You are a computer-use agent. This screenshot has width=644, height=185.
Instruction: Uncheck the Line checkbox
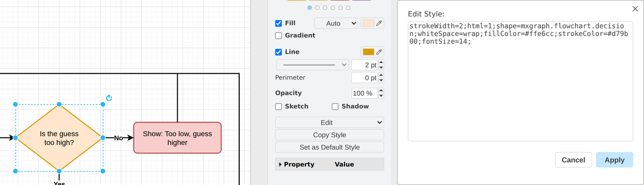(279, 52)
